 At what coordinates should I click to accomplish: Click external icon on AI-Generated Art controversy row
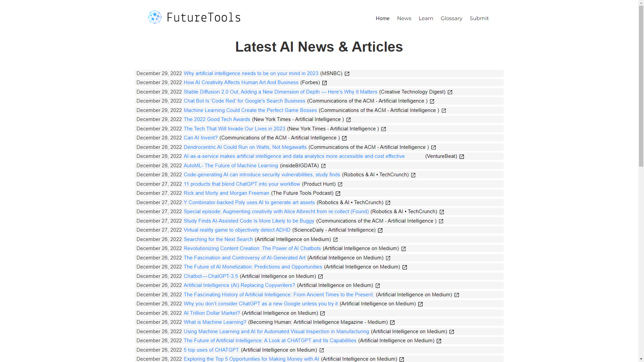(388, 258)
